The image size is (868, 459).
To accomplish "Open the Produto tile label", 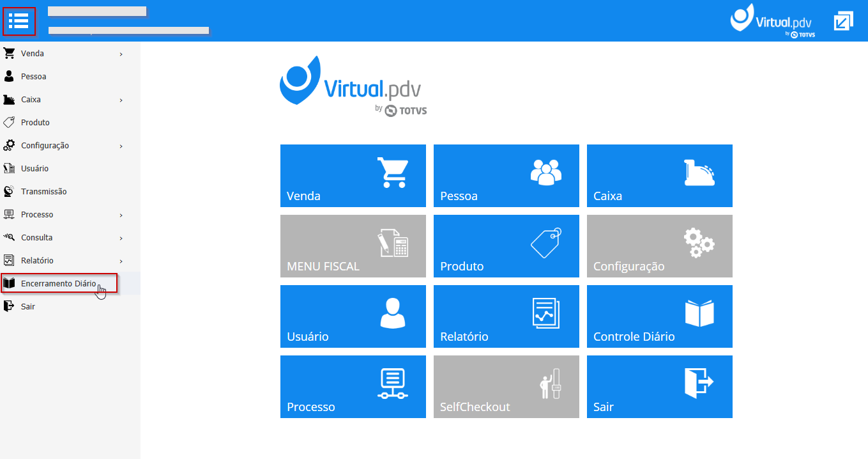I will pyautogui.click(x=462, y=267).
